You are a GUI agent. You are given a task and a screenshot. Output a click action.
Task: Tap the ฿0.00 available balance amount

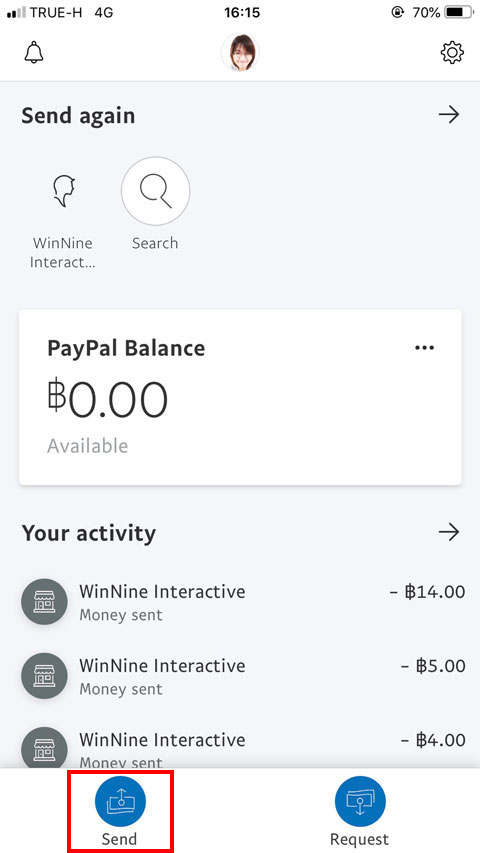pyautogui.click(x=107, y=400)
